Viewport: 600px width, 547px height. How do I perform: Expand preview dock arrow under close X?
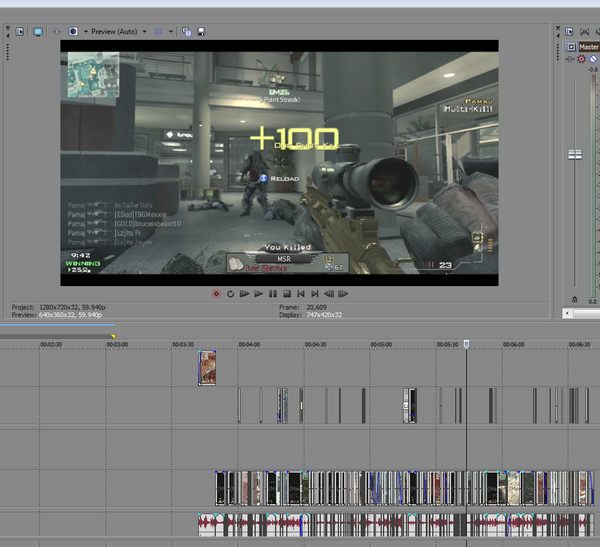8,36
